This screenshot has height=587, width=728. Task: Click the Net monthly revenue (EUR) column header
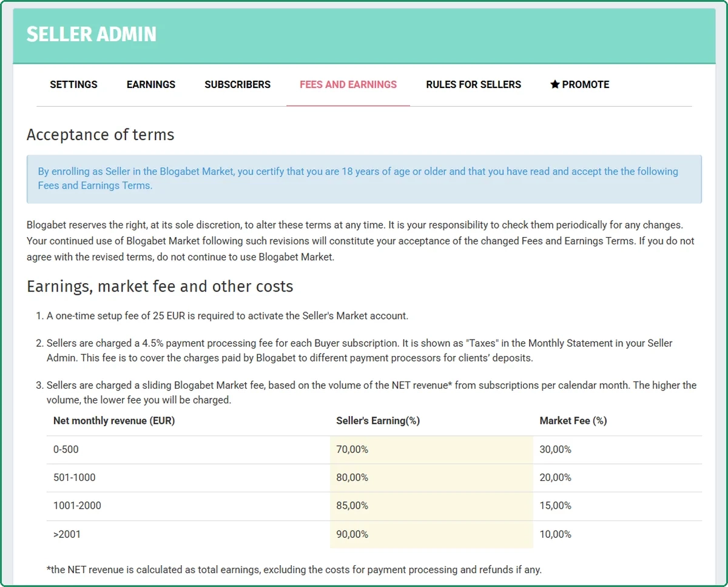(114, 421)
